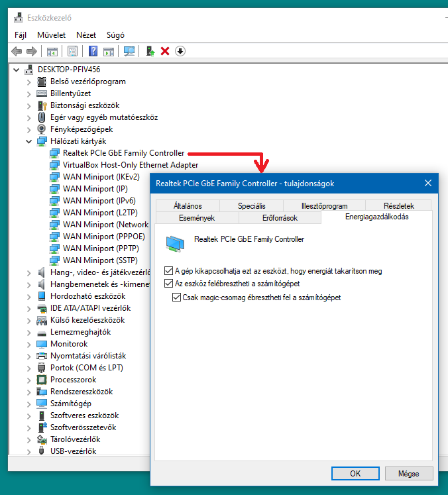The width and height of the screenshot is (448, 495).
Task: Open the Művelet menu
Action: coord(51,34)
